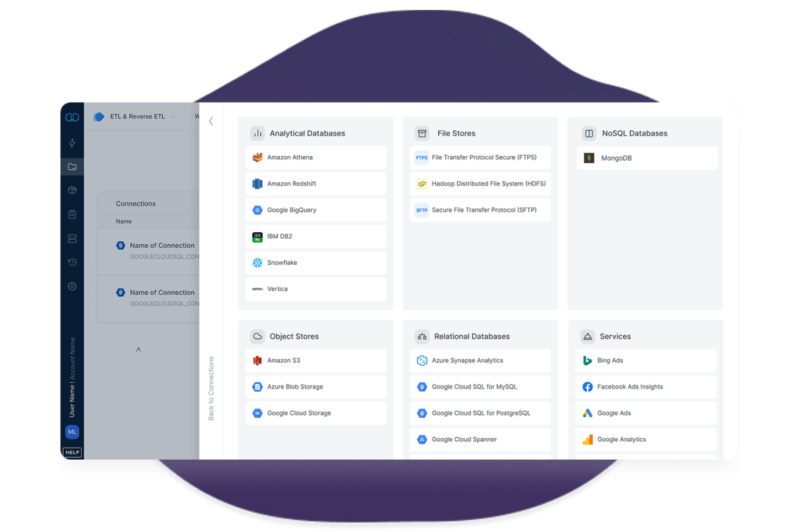798x532 pixels.
Task: Click the MongoDB leaf icon
Action: pos(589,158)
